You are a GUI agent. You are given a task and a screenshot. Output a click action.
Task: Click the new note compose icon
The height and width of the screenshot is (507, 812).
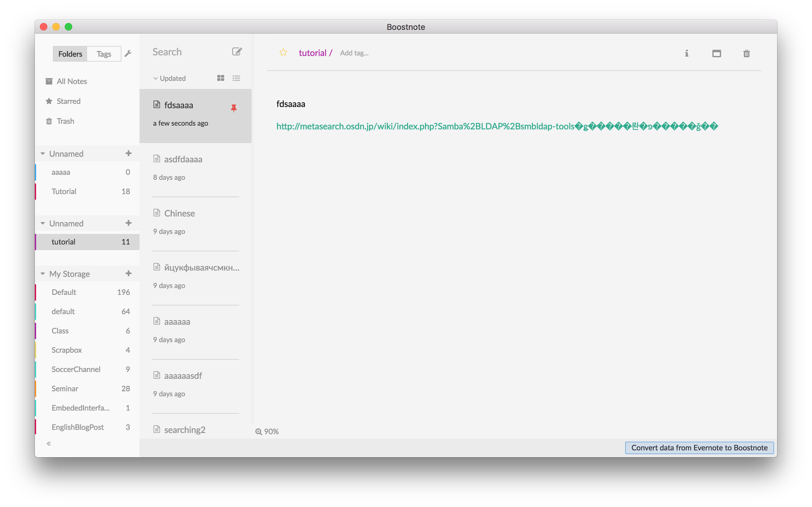point(237,52)
